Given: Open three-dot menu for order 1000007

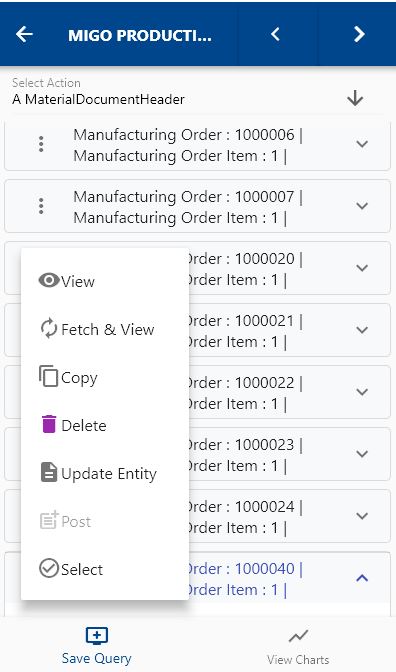Looking at the screenshot, I should [x=41, y=206].
